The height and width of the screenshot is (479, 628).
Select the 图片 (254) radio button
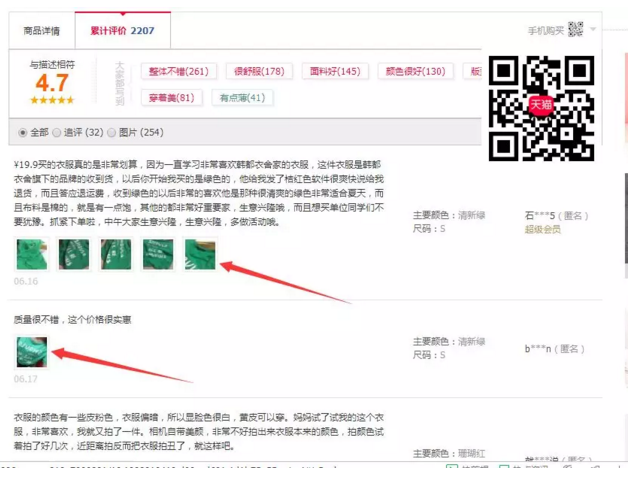pyautogui.click(x=112, y=133)
